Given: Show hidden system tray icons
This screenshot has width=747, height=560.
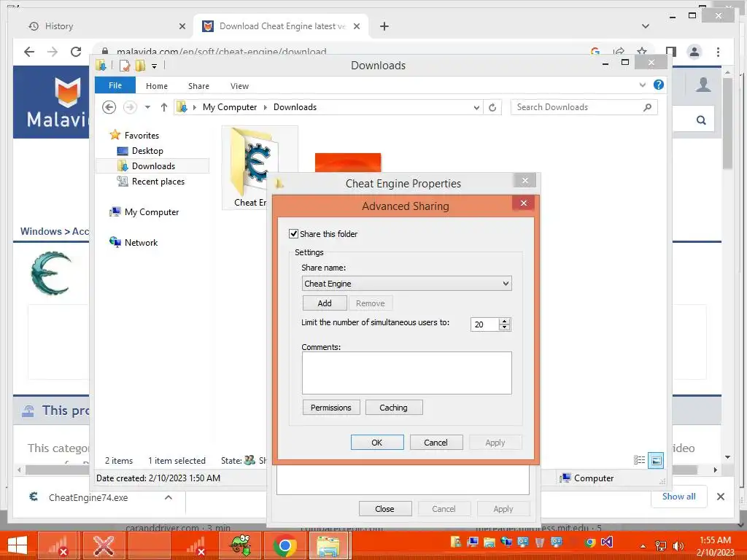Looking at the screenshot, I should tap(643, 545).
